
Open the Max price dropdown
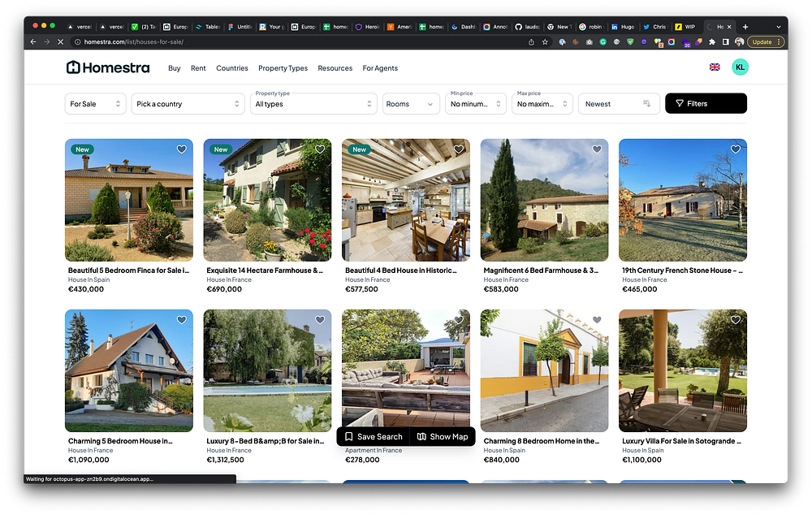coord(542,104)
